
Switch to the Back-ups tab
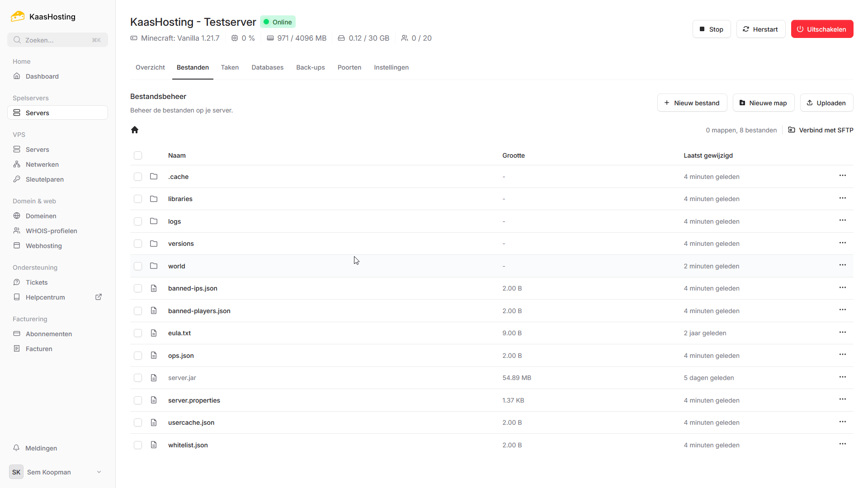[310, 67]
